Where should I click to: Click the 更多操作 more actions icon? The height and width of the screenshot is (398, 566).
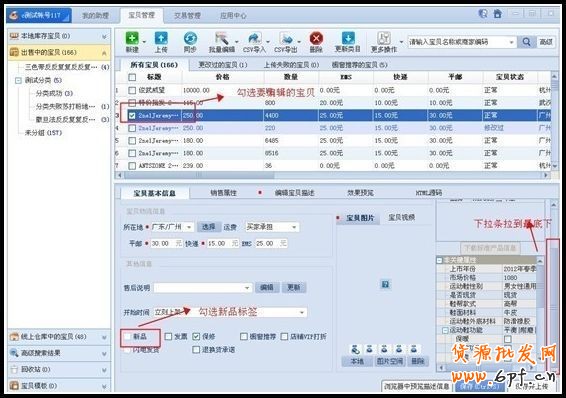point(384,38)
